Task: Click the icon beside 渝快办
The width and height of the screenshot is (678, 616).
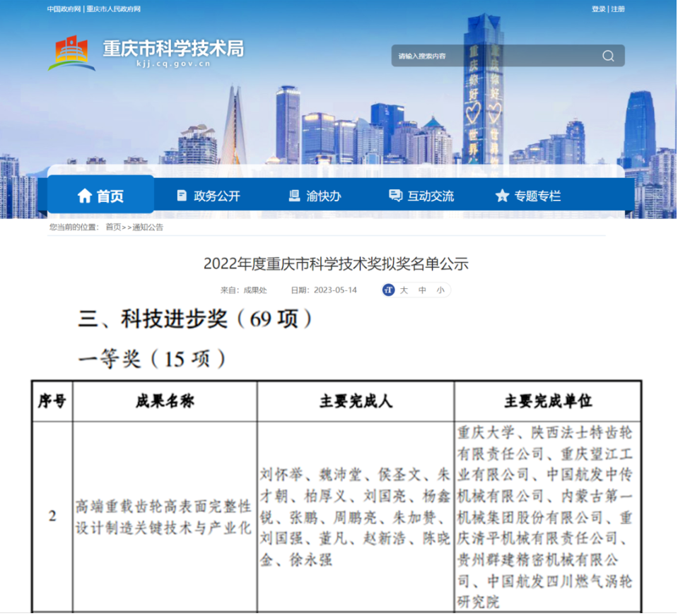Action: click(294, 196)
